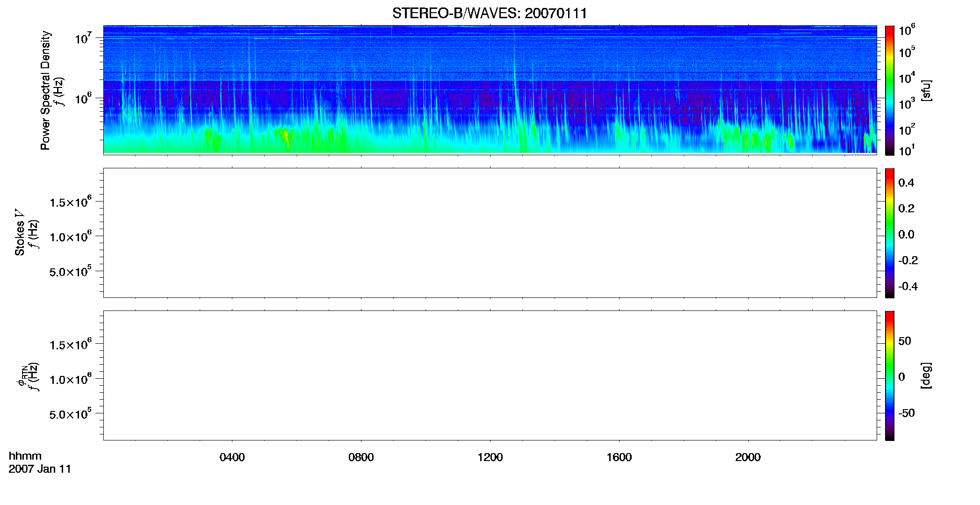Screen dimensions: 980x505
Task: Click the 2007 Jan 11 date label
Action: [x=40, y=469]
